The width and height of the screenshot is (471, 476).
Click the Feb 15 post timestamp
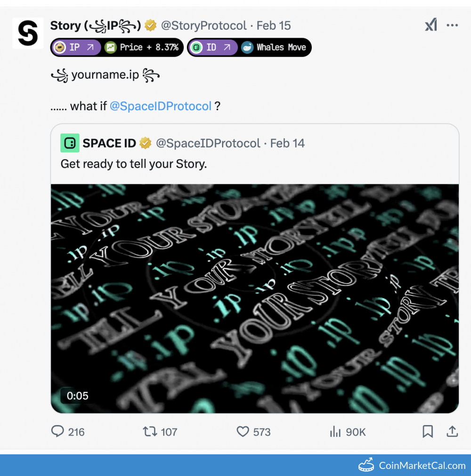(274, 25)
